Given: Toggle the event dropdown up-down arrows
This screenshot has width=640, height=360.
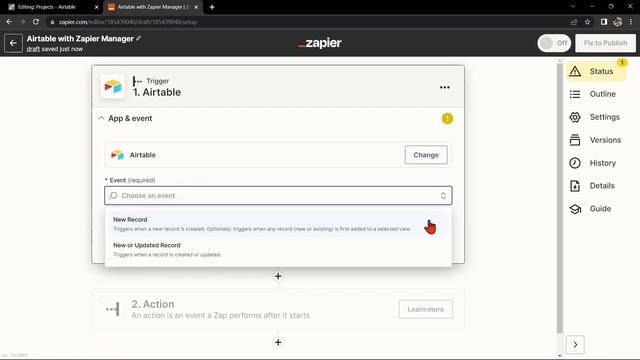Looking at the screenshot, I should [443, 196].
